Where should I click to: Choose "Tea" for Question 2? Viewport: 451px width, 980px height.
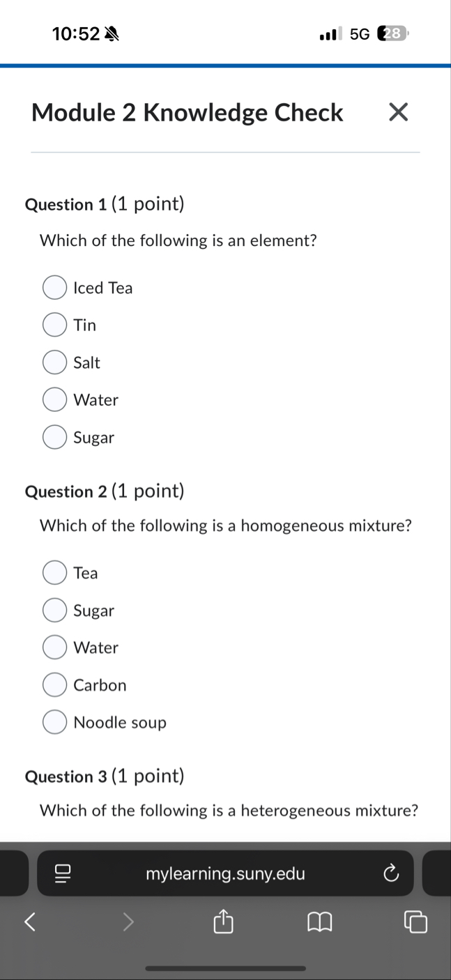click(x=54, y=572)
